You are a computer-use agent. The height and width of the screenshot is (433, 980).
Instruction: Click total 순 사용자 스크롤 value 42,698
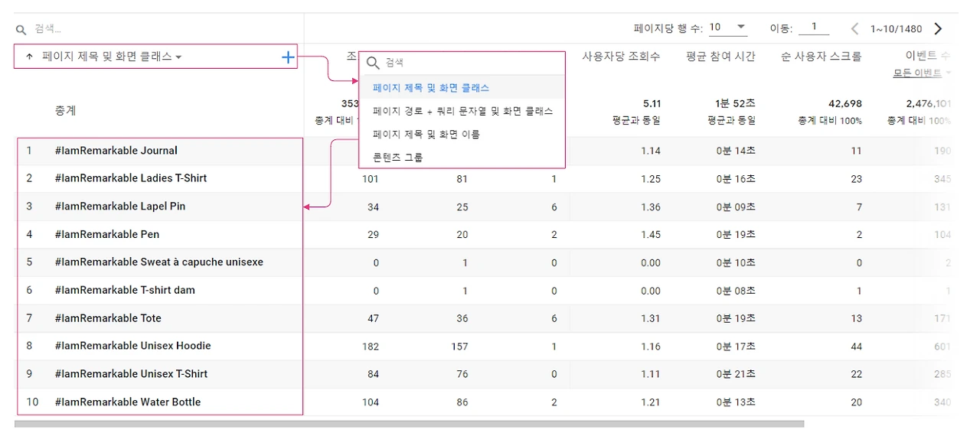coord(846,104)
